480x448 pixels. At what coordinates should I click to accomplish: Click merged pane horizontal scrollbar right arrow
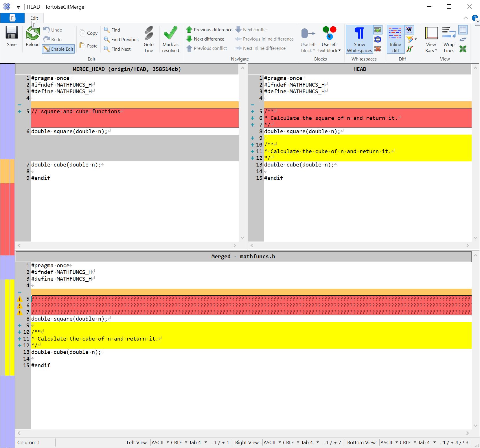tap(468, 433)
